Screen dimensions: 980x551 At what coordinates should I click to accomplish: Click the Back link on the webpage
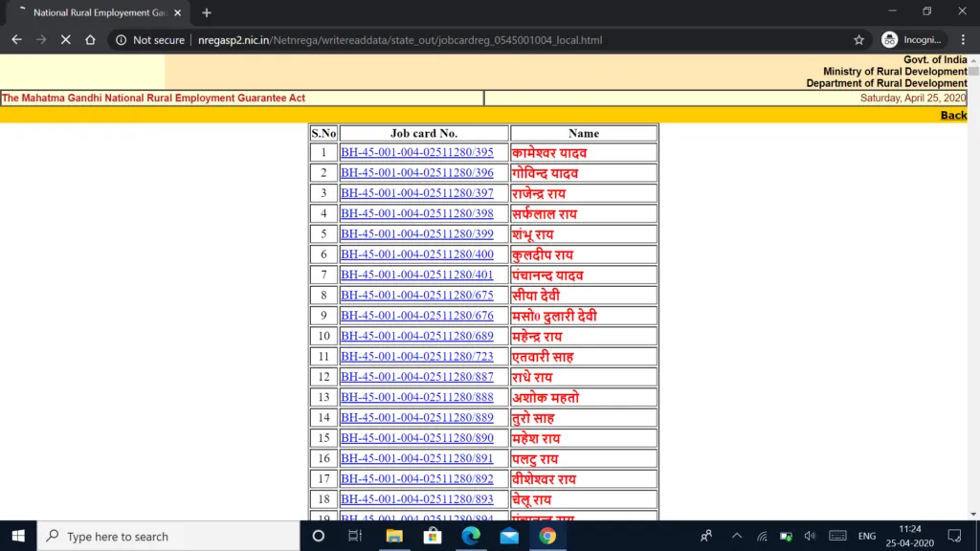point(953,115)
